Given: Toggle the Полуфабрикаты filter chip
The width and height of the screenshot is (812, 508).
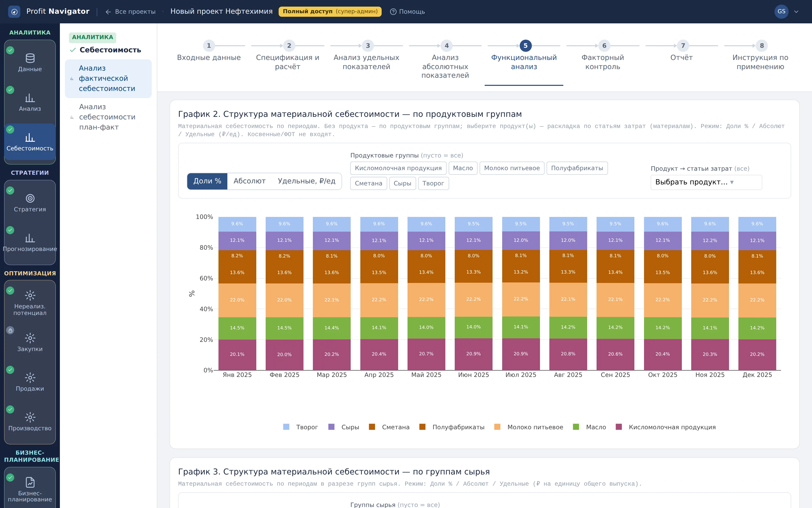Looking at the screenshot, I should click(577, 168).
